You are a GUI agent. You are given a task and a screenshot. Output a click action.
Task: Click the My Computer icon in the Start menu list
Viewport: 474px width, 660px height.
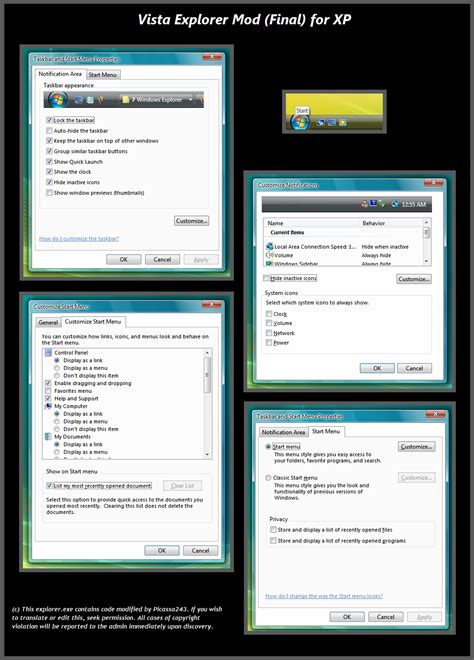[x=48, y=406]
